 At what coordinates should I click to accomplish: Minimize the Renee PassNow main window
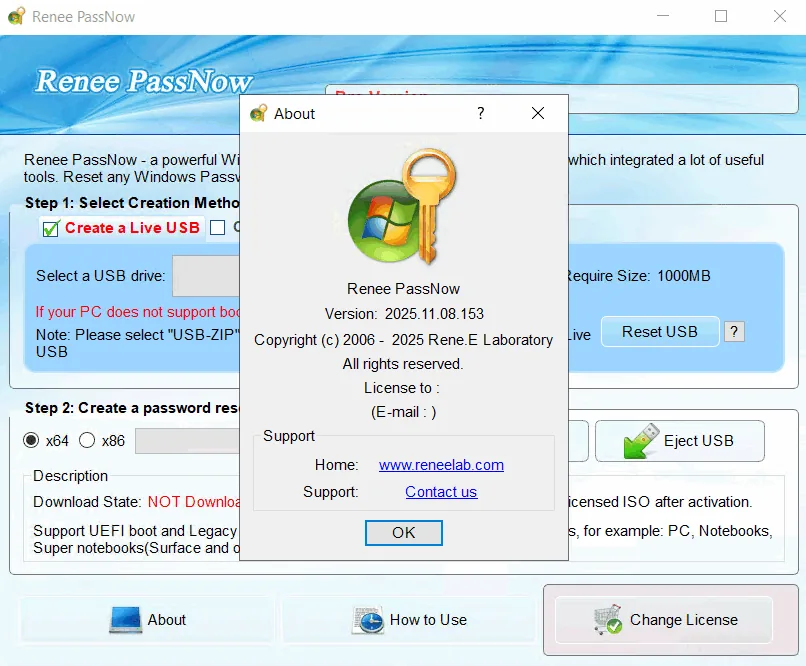pyautogui.click(x=663, y=16)
